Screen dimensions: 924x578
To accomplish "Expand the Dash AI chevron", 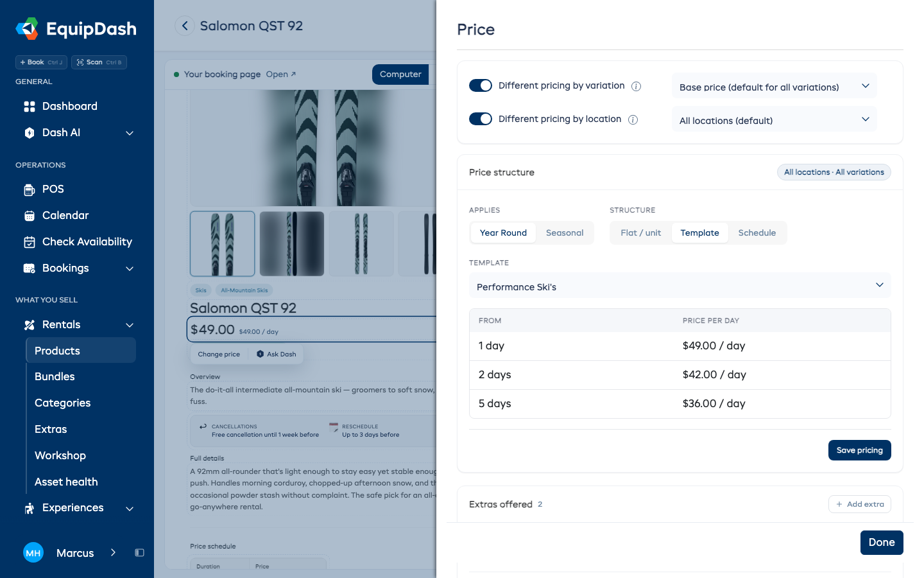I will tap(130, 133).
